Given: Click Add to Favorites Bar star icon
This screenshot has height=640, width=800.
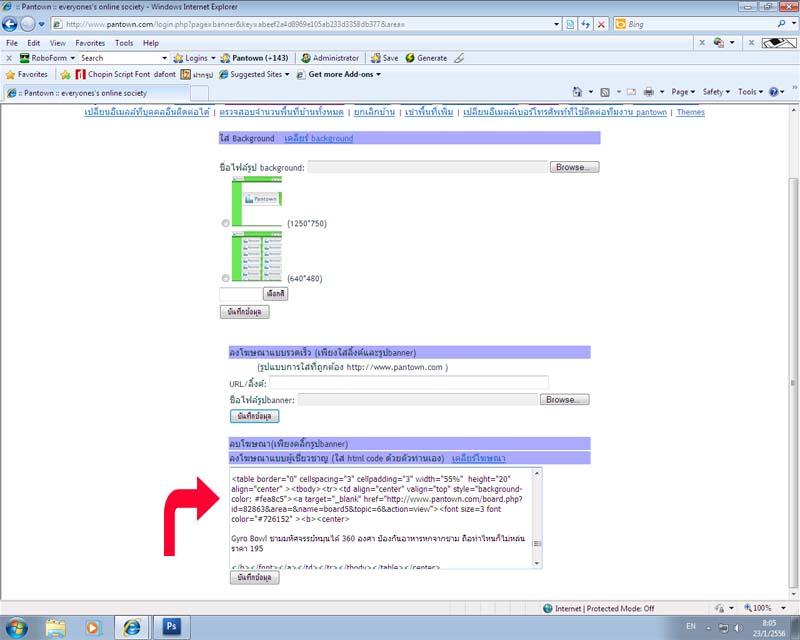Looking at the screenshot, I should (65, 75).
